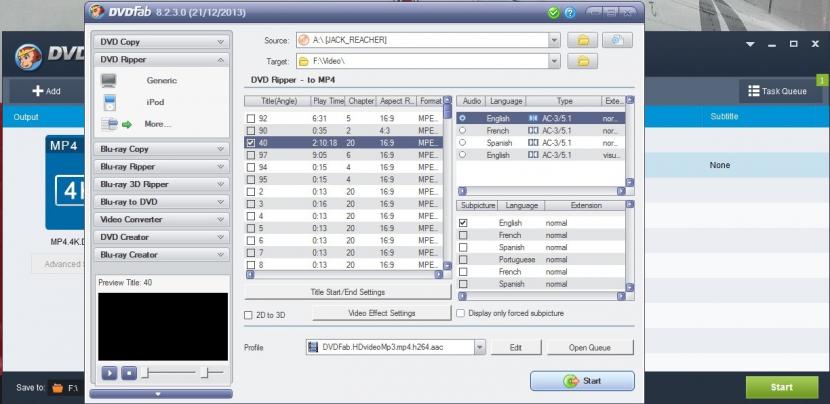The width and height of the screenshot is (830, 404).
Task: Select the iPod device icon
Action: 109,102
